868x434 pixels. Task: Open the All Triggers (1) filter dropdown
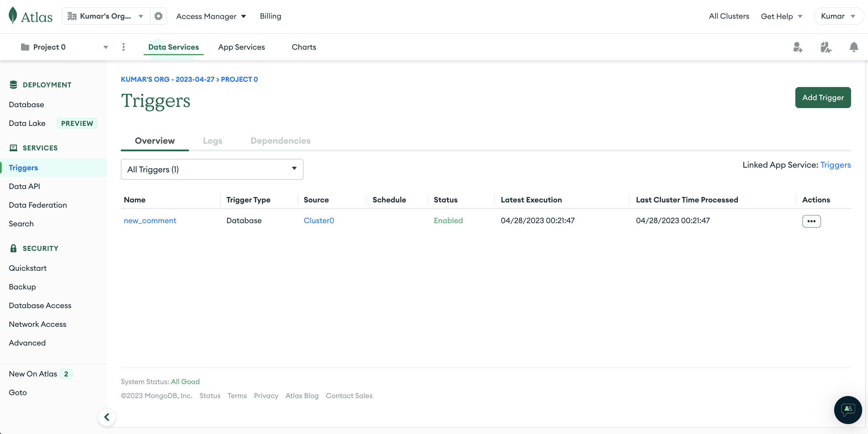(x=212, y=169)
